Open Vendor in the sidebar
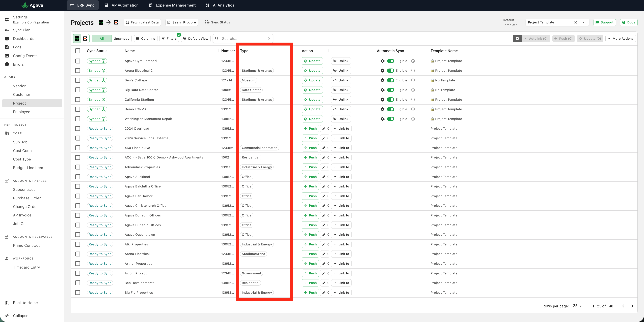644x322 pixels. 19,86
